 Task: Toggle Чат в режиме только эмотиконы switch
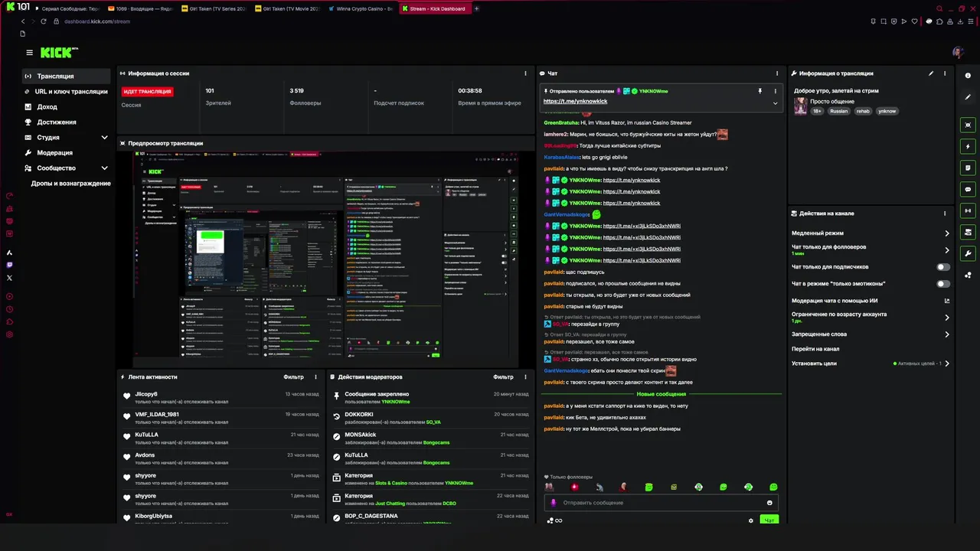click(943, 284)
